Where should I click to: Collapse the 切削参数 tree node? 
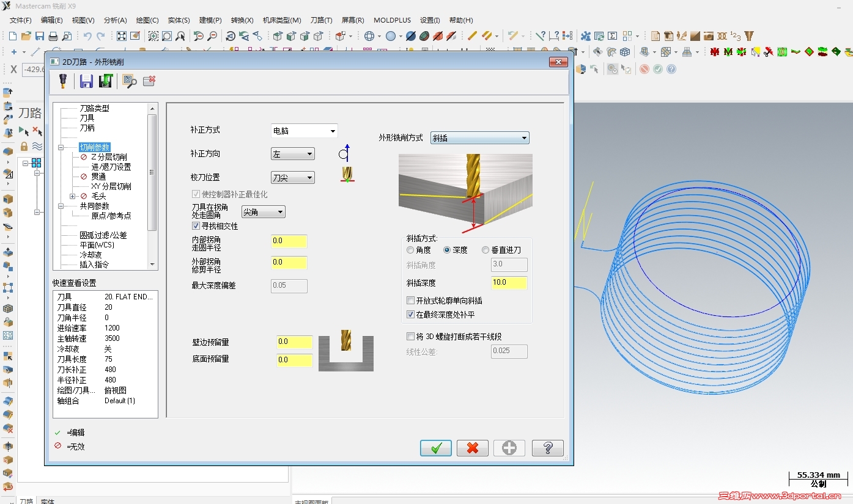[x=61, y=147]
